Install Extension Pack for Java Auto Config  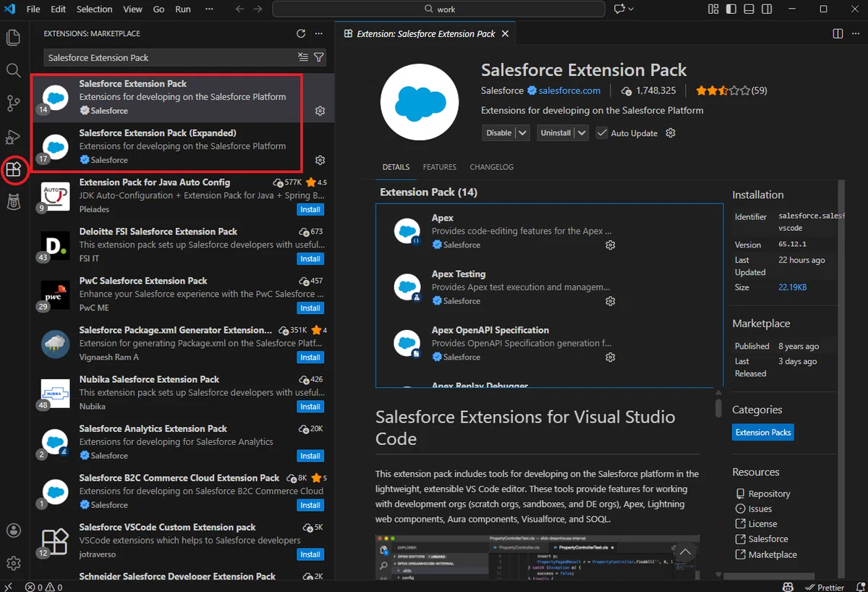pyautogui.click(x=310, y=209)
